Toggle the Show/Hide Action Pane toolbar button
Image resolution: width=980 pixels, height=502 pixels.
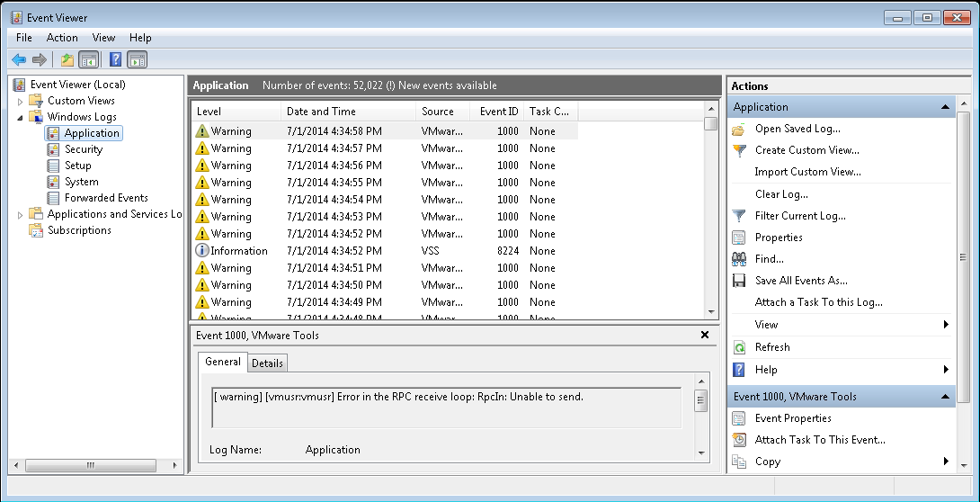(137, 60)
